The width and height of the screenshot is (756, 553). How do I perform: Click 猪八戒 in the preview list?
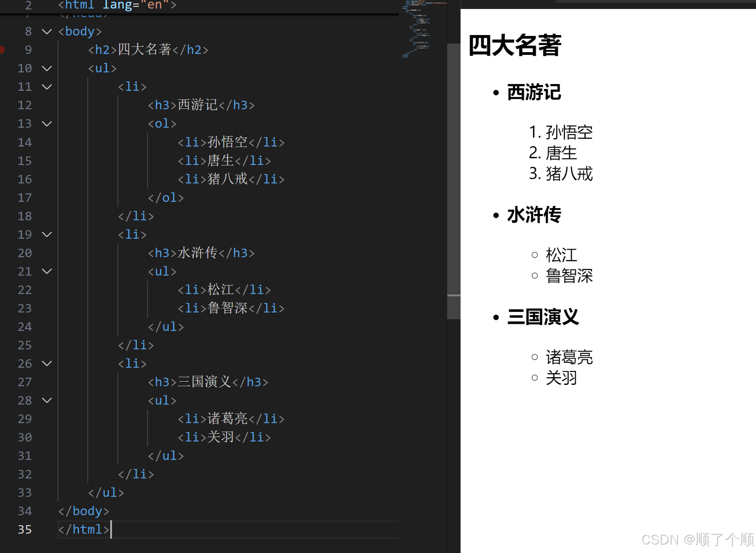point(569,174)
